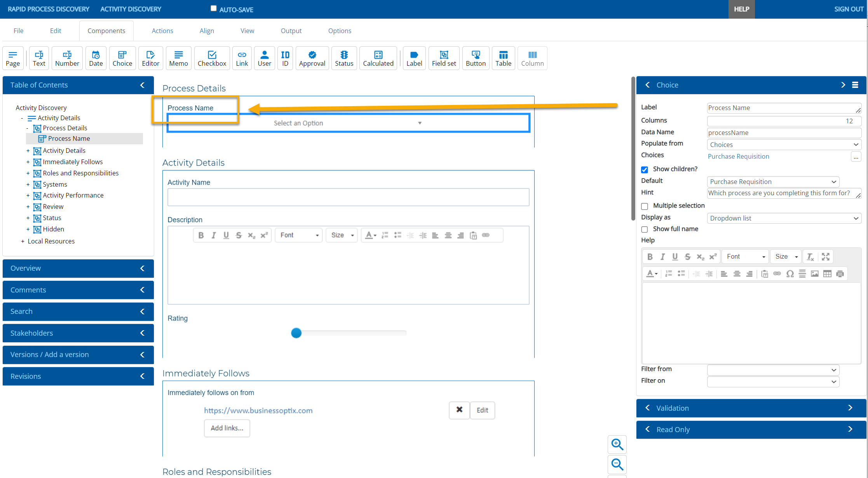
Task: Remove the businessoptix link with X
Action: (459, 410)
